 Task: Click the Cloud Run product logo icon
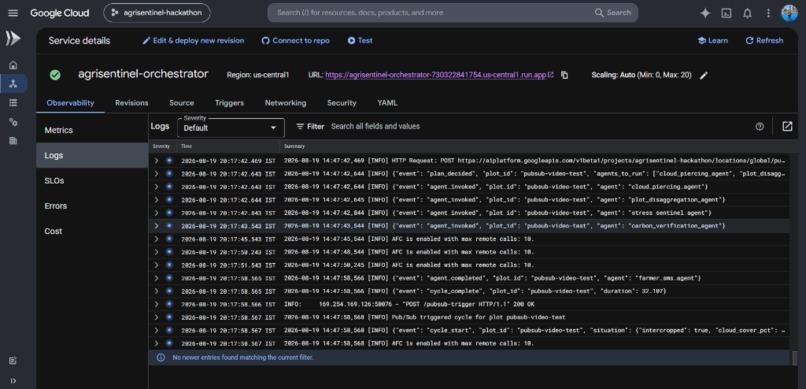coord(13,39)
